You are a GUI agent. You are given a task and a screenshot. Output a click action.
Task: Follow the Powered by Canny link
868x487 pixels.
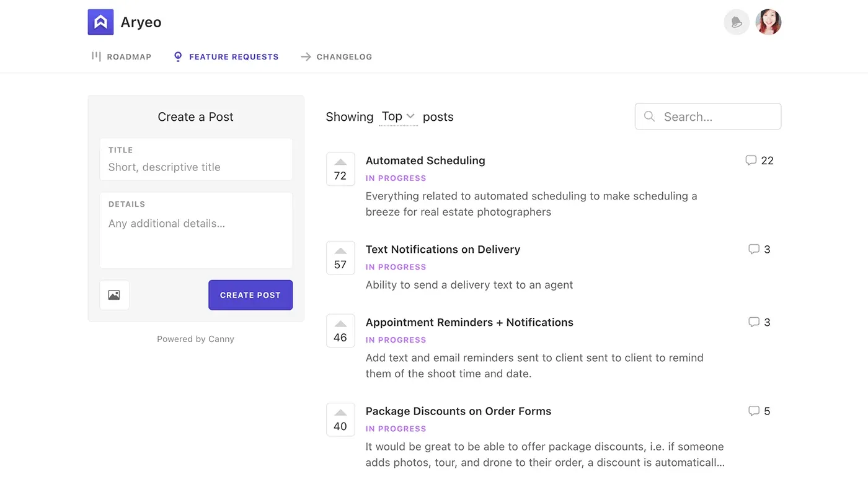pos(195,339)
